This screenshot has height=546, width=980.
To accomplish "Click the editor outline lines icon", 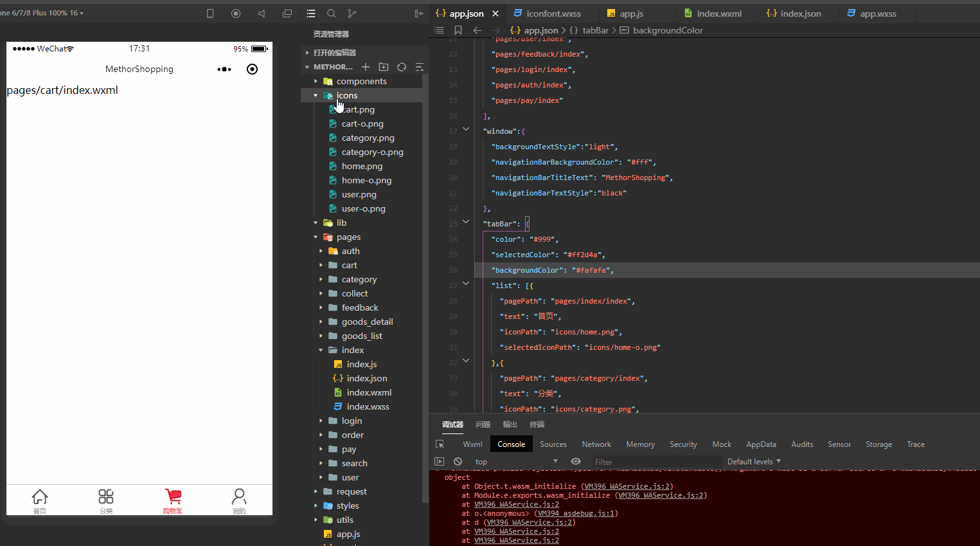I will coord(439,30).
